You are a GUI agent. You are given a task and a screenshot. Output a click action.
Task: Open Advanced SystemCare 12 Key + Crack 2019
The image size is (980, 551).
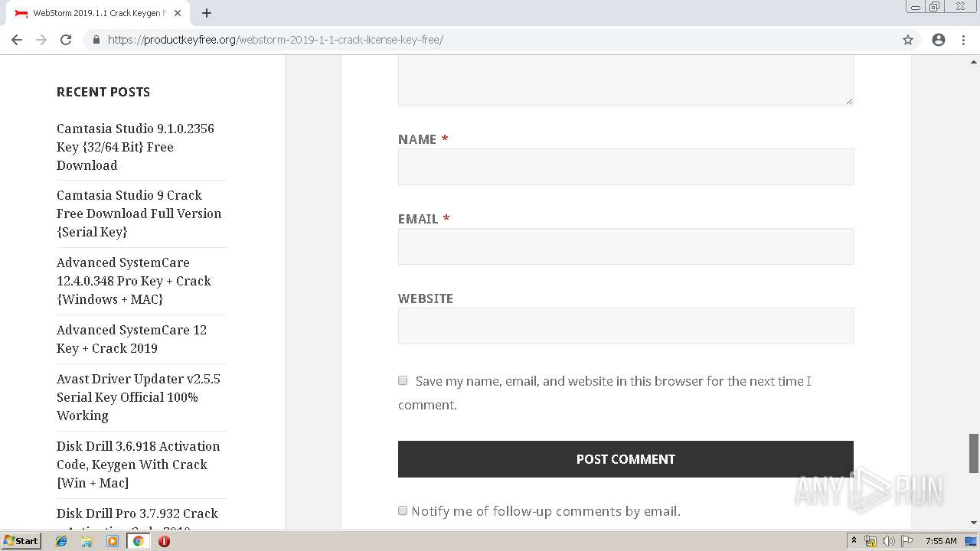(132, 339)
